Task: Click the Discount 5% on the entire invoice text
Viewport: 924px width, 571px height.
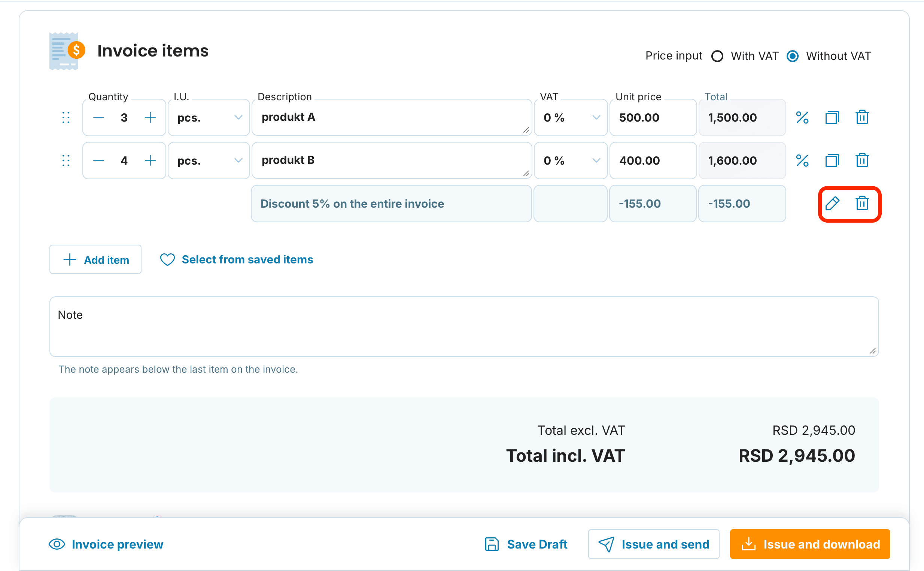Action: [352, 204]
